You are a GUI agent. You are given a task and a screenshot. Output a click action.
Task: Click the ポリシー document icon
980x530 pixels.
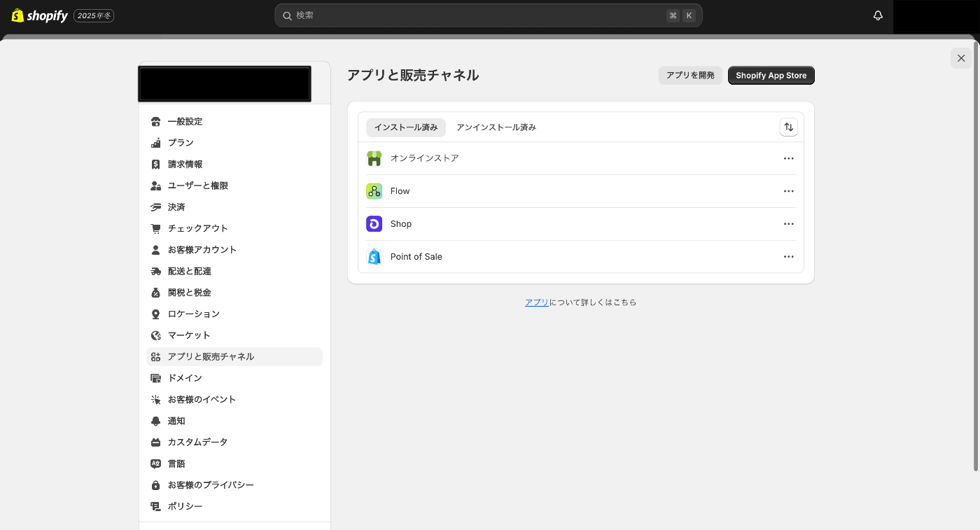(156, 506)
